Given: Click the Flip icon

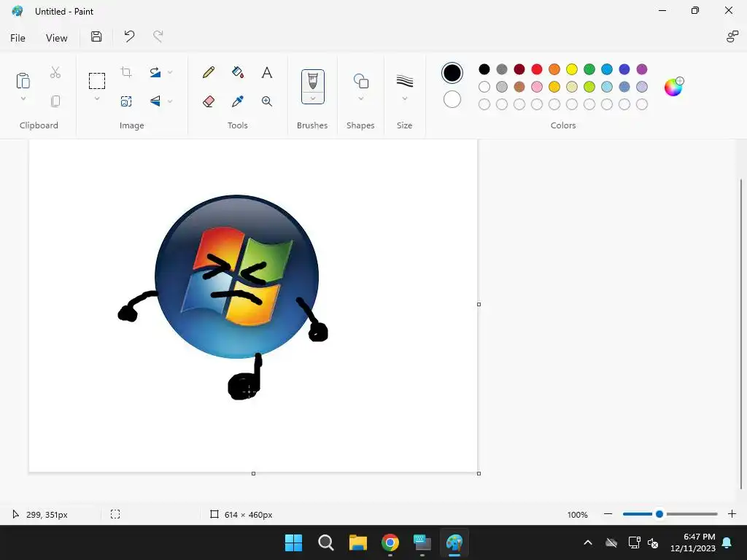Looking at the screenshot, I should coord(155,101).
